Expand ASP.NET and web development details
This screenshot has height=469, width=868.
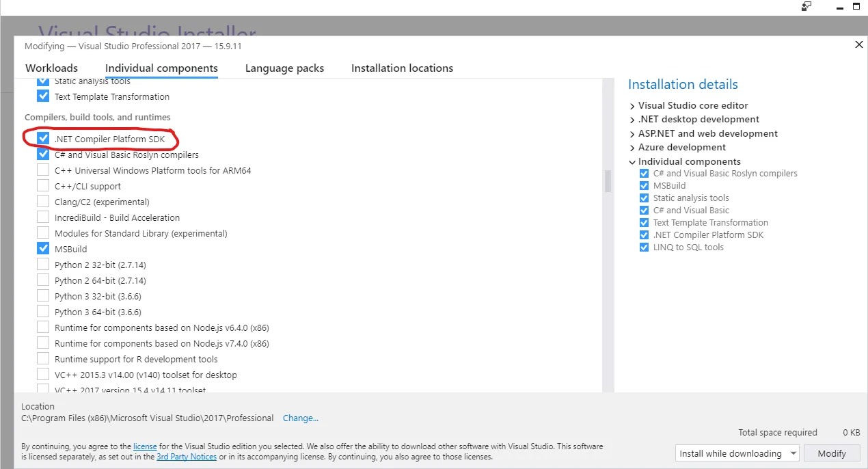pyautogui.click(x=632, y=133)
